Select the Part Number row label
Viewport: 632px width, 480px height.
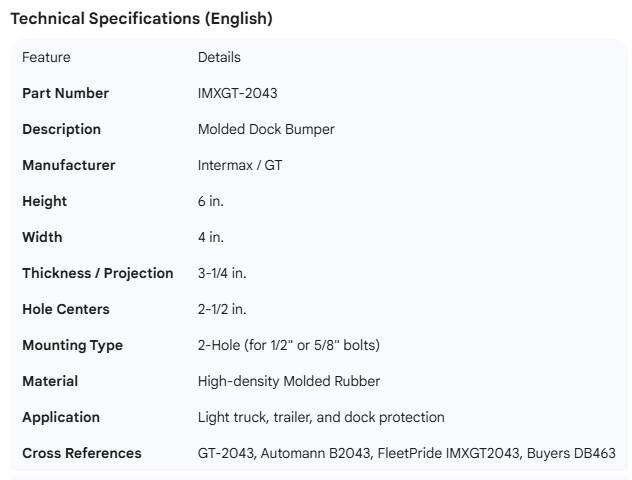65,93
